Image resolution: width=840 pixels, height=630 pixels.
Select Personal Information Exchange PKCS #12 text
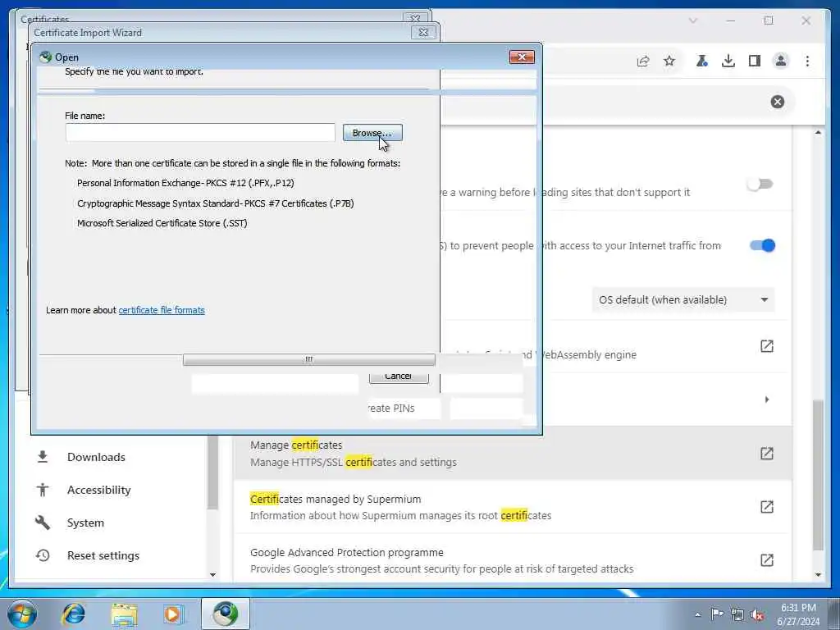(x=185, y=183)
